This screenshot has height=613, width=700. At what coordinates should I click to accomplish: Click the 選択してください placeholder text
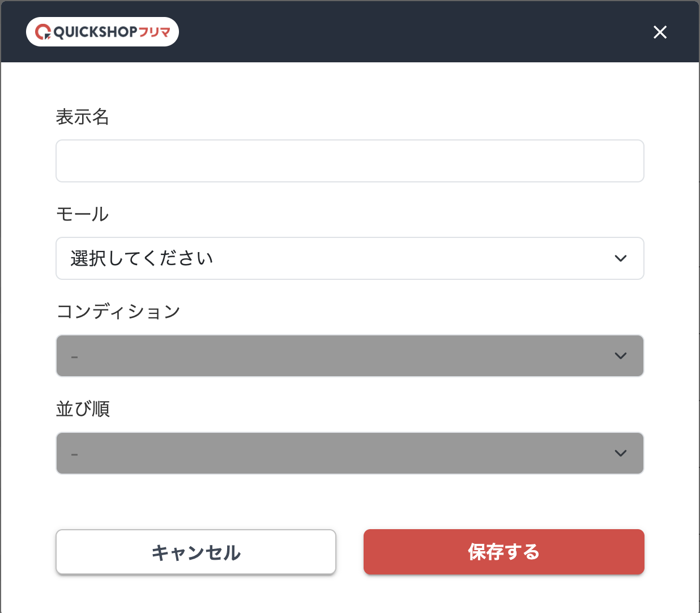pyautogui.click(x=142, y=258)
